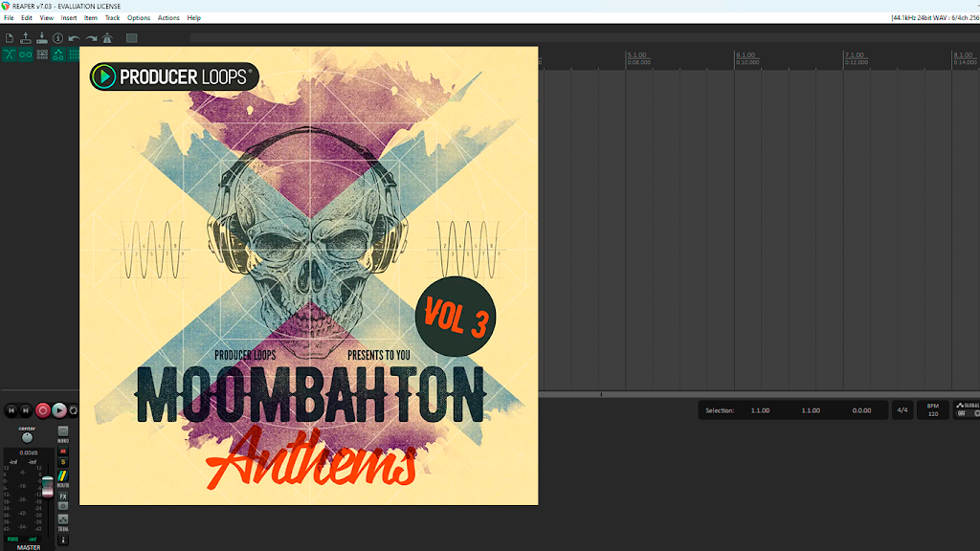Go to the project end in the transport
Image resolution: width=980 pixels, height=551 pixels.
[26, 410]
